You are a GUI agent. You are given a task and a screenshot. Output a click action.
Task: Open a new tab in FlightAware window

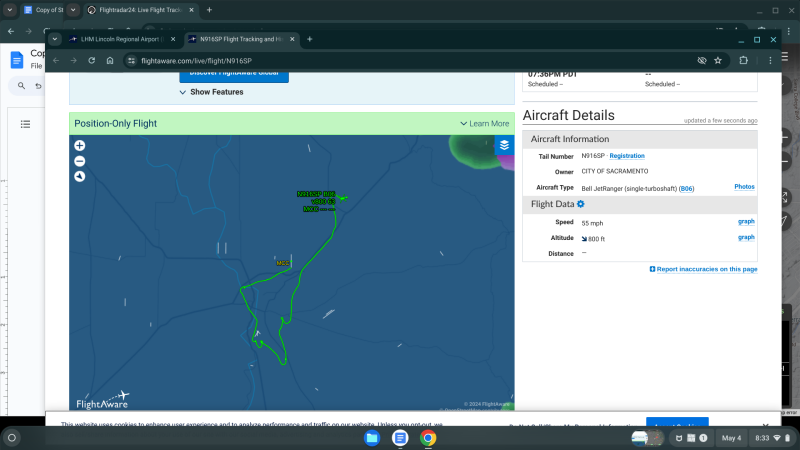click(309, 39)
